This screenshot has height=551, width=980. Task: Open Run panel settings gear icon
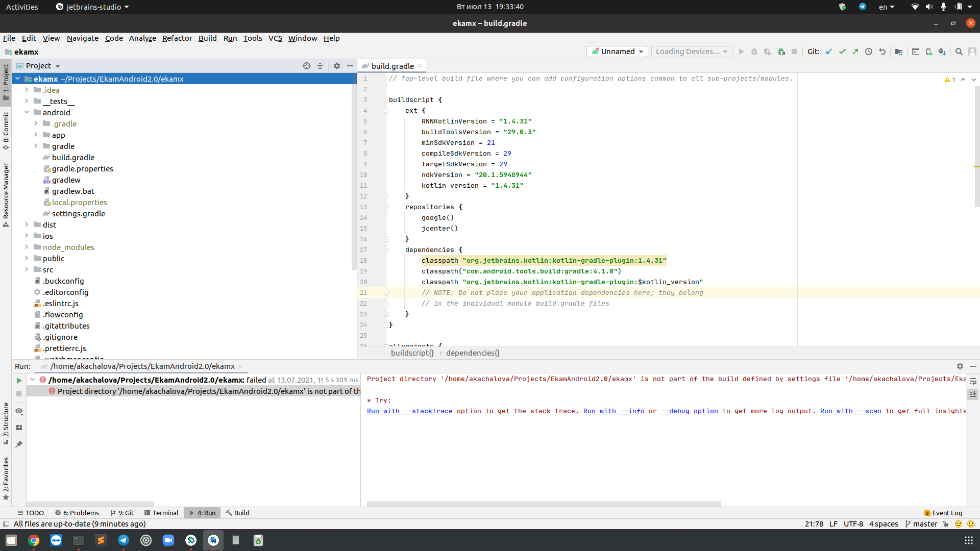(x=960, y=366)
